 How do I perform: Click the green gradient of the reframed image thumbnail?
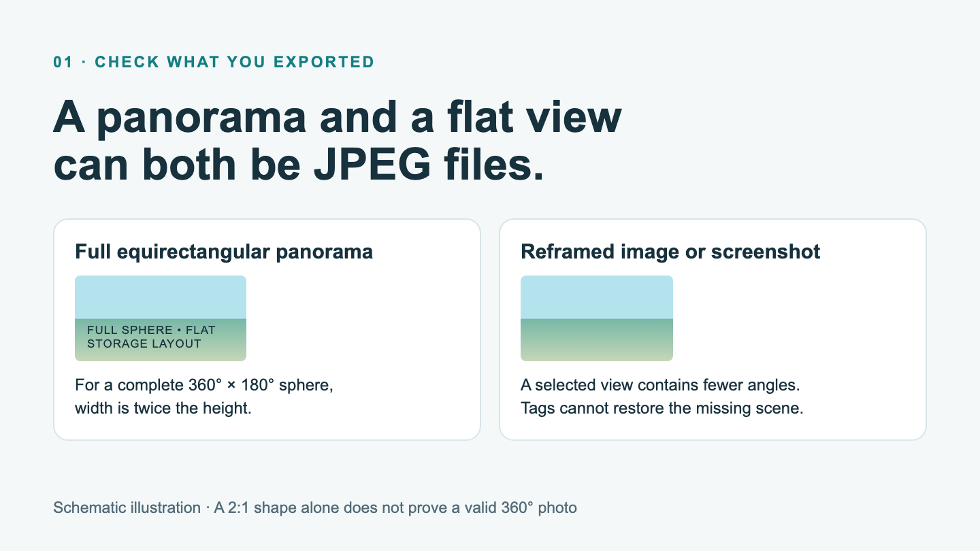pos(597,339)
